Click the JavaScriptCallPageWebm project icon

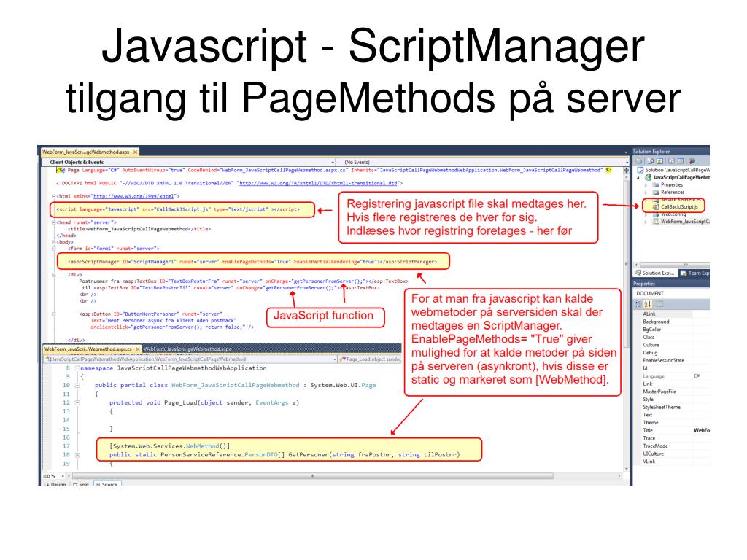tap(648, 177)
